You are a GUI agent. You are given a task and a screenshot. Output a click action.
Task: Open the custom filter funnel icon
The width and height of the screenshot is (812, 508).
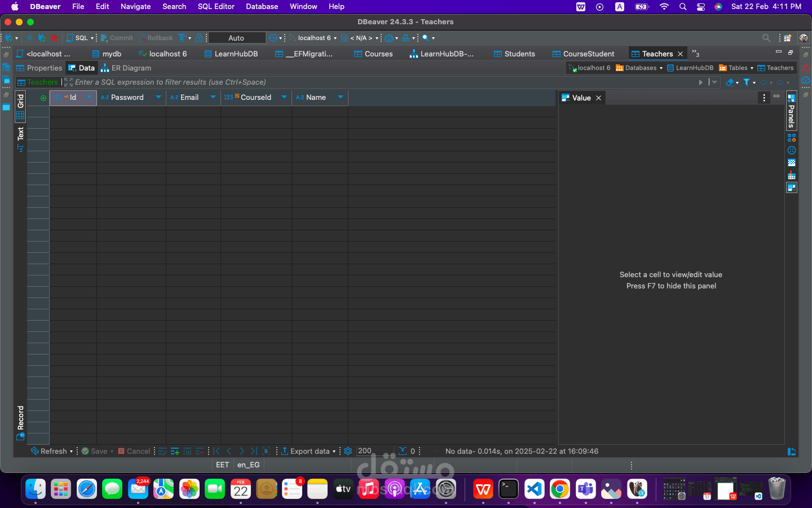tap(747, 82)
